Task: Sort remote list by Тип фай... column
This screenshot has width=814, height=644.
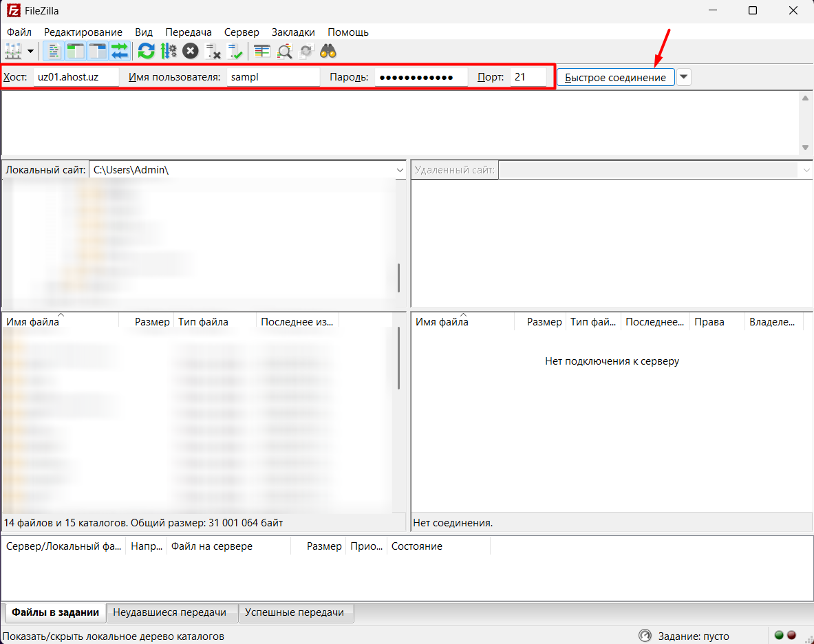Action: [x=594, y=322]
